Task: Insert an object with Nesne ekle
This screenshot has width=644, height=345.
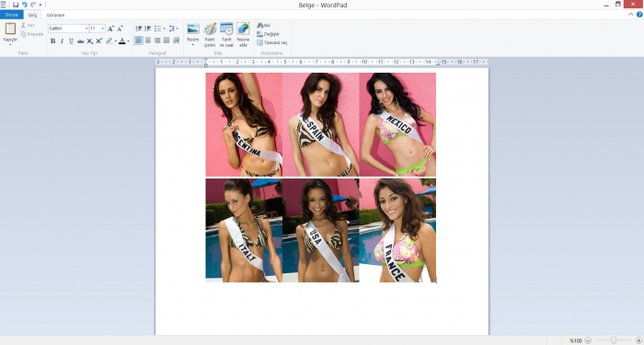Action: coord(243,35)
